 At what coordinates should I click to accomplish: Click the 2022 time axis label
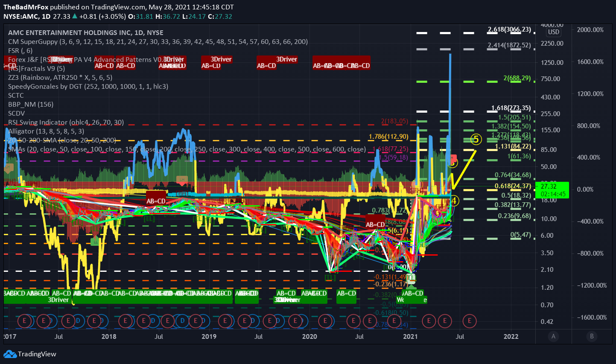click(x=511, y=336)
